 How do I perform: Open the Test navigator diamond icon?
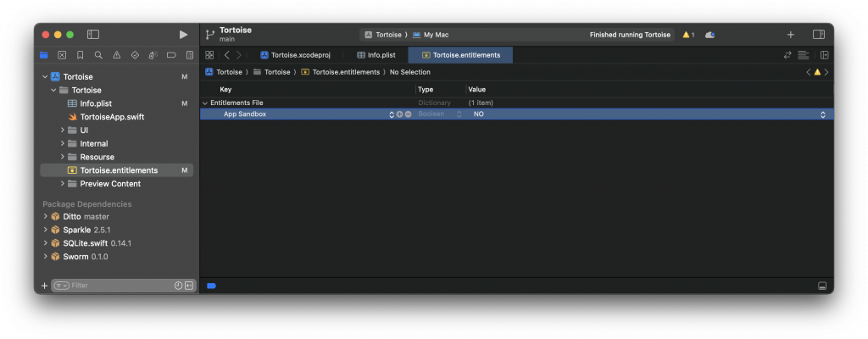click(x=135, y=55)
